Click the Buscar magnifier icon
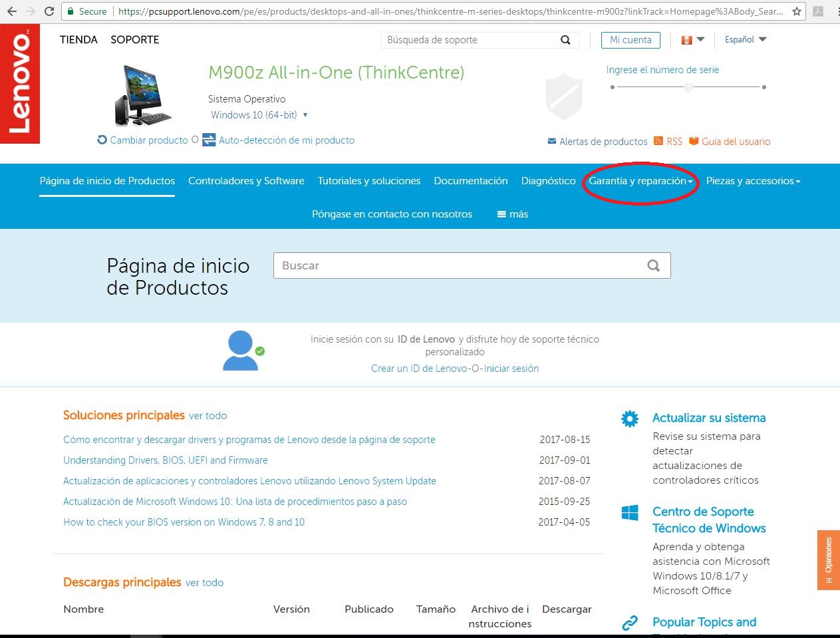Image resolution: width=840 pixels, height=638 pixels. tap(654, 265)
